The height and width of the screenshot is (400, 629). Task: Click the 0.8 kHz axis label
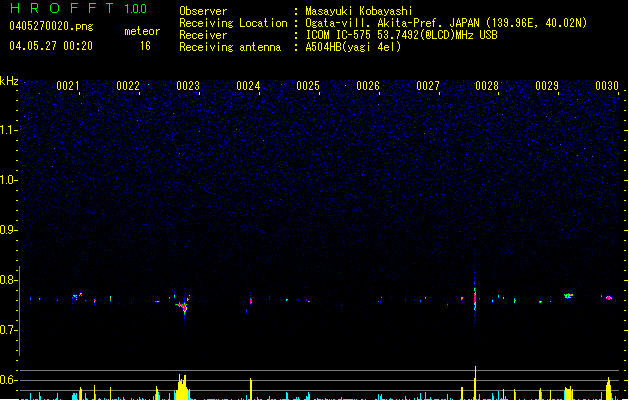tap(9, 280)
